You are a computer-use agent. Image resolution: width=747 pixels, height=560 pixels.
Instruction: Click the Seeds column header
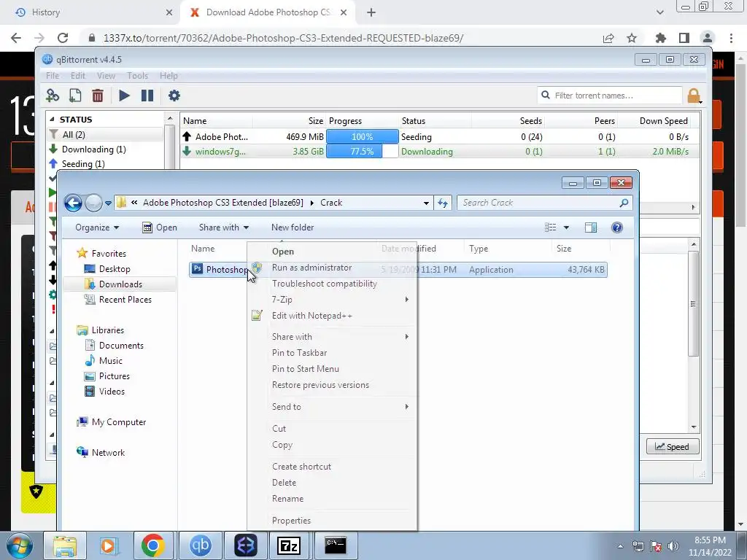(508, 121)
